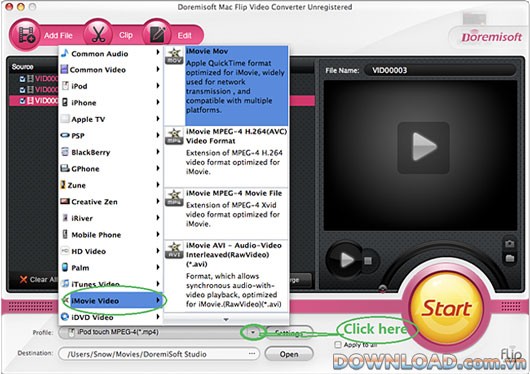Screen dimensions: 530x374
Task: Click the iDVD Video disc icon
Action: point(65,317)
